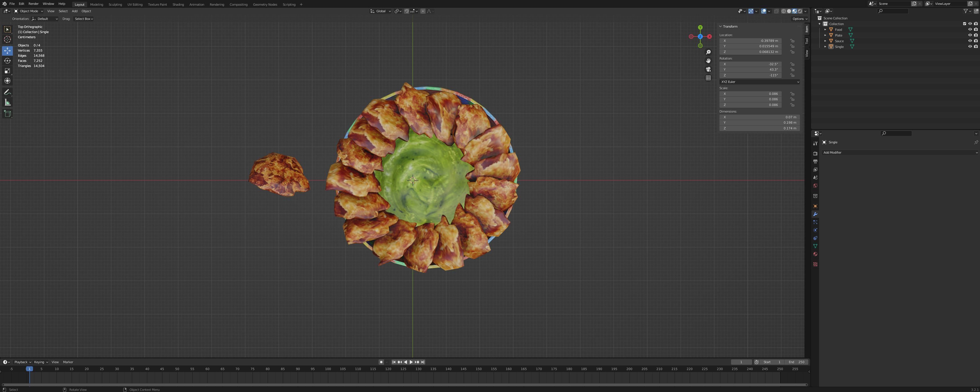Switch to the Sculpting workspace tab
Viewport: 980px width, 392px height.
(115, 5)
